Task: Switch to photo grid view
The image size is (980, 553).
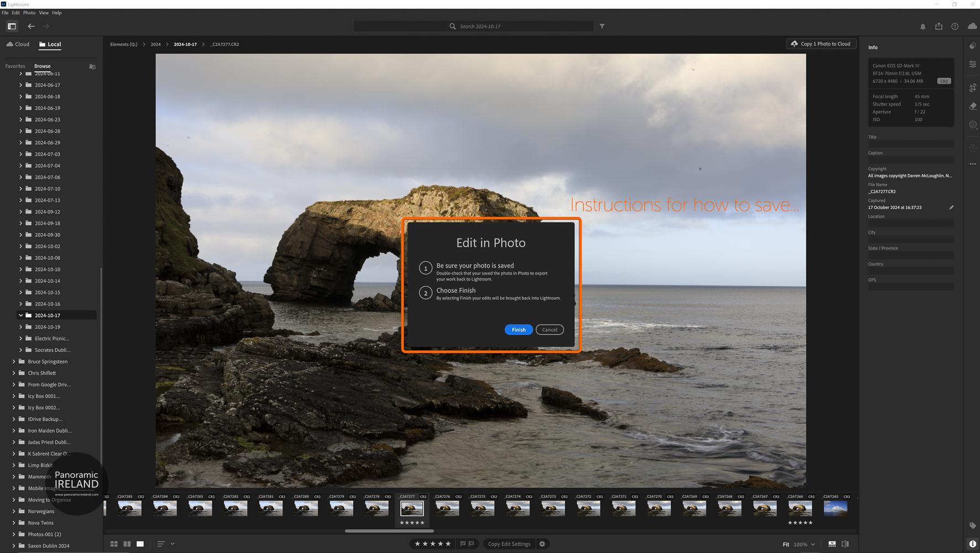Action: (114, 544)
